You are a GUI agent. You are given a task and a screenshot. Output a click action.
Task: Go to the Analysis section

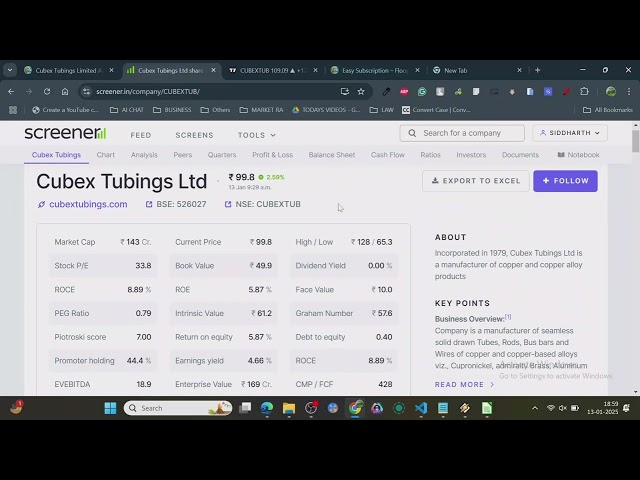point(144,155)
